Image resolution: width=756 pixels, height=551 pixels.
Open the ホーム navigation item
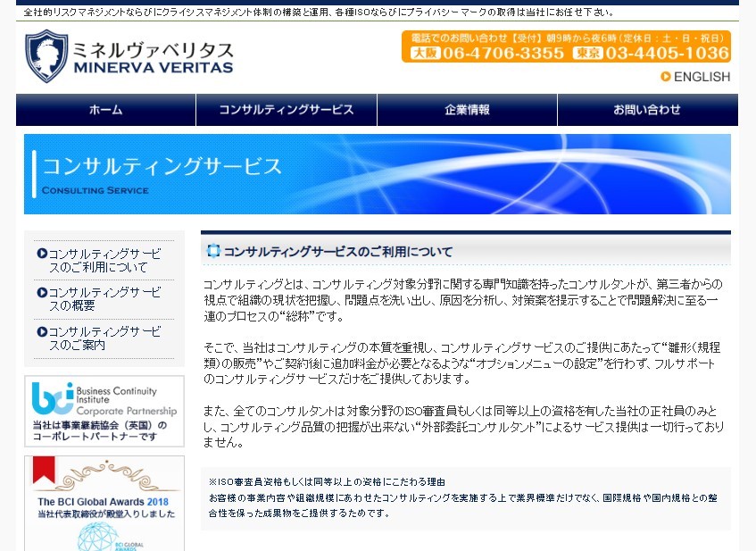click(x=104, y=111)
